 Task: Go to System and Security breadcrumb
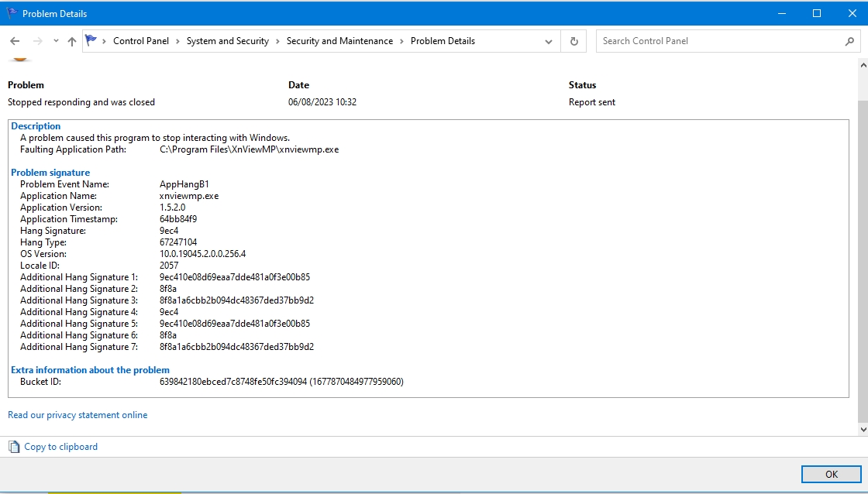point(227,41)
